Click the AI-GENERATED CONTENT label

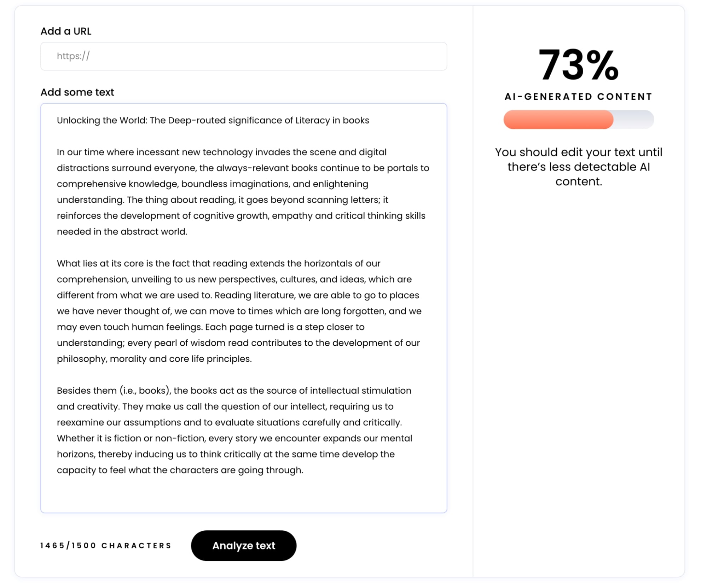578,96
